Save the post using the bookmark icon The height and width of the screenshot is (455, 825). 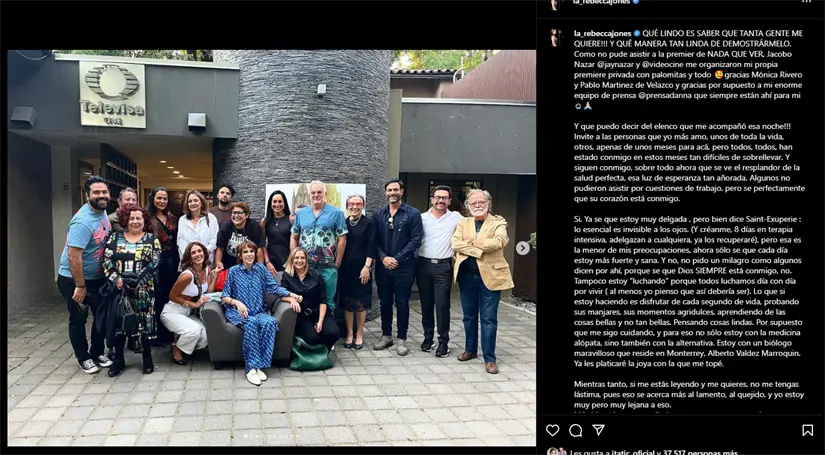point(808,430)
